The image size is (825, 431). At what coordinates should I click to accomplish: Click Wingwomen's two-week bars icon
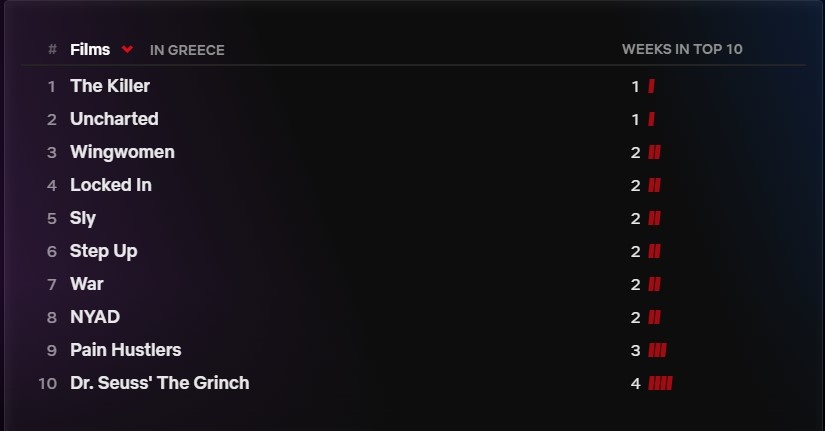(x=654, y=152)
